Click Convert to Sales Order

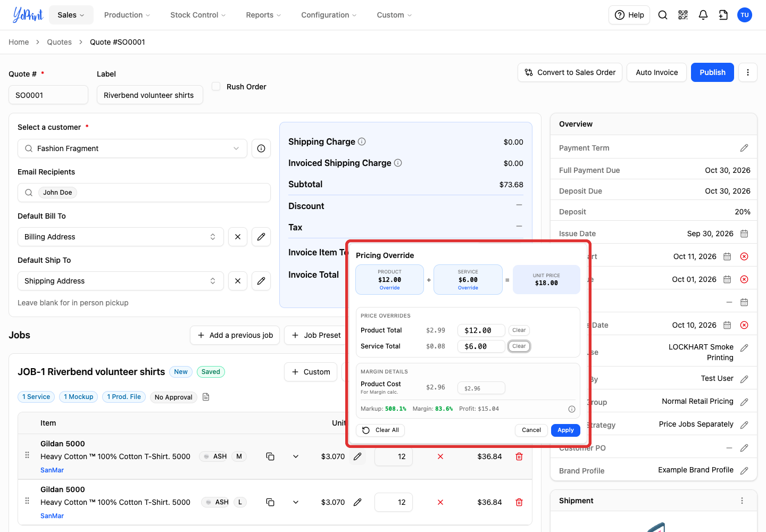tap(570, 72)
